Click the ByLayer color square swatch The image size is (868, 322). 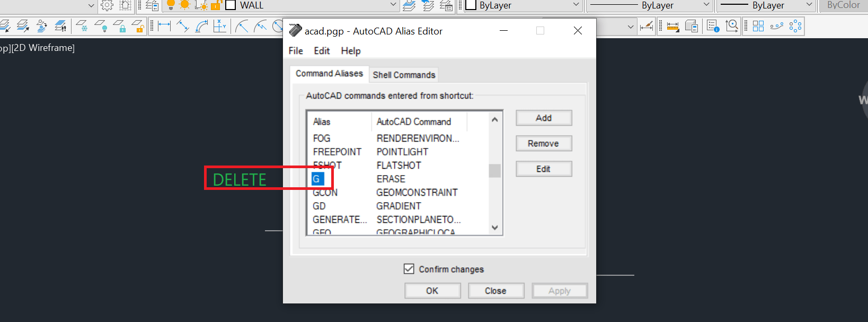click(471, 5)
